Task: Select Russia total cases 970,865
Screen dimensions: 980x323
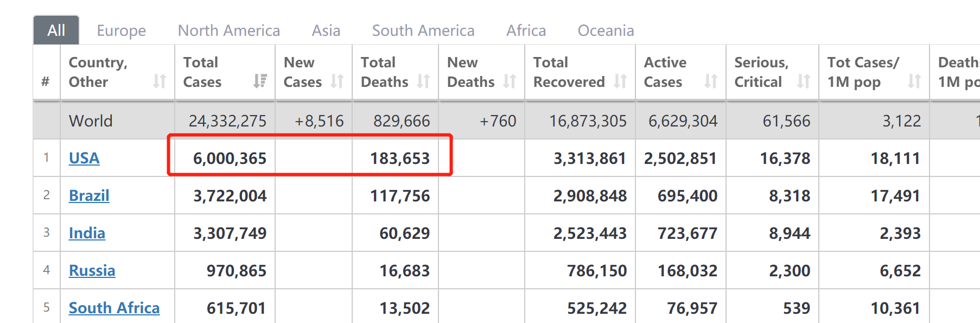Action: pyautogui.click(x=237, y=270)
